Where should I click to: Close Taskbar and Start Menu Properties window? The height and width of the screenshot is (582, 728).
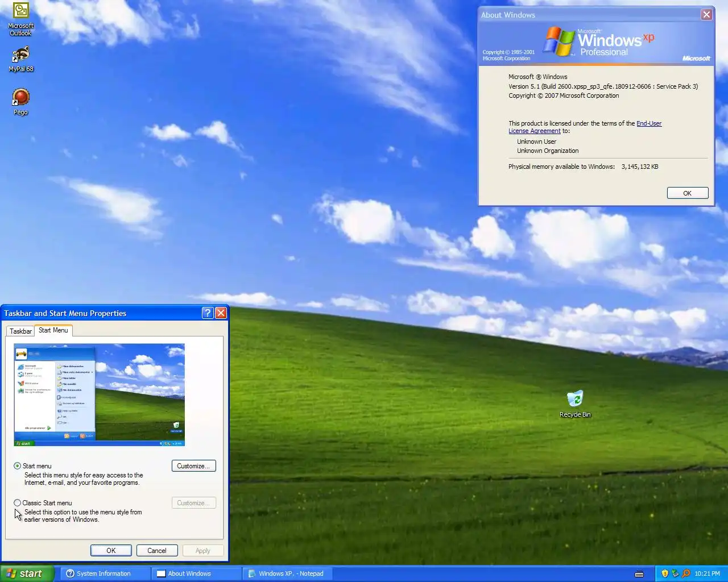pos(221,313)
